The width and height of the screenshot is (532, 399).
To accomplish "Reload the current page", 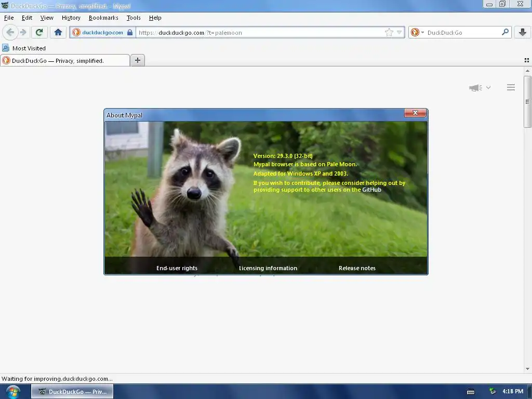I will tap(39, 32).
